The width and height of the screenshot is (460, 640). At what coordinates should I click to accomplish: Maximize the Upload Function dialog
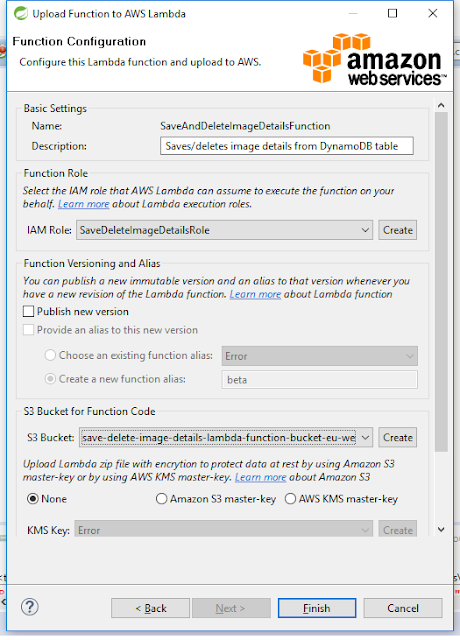tap(392, 13)
